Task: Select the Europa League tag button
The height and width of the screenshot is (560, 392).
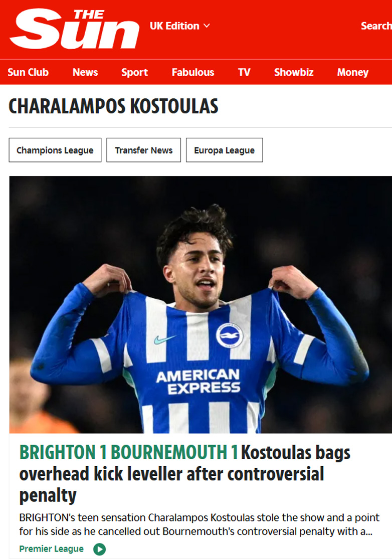Action: point(224,150)
